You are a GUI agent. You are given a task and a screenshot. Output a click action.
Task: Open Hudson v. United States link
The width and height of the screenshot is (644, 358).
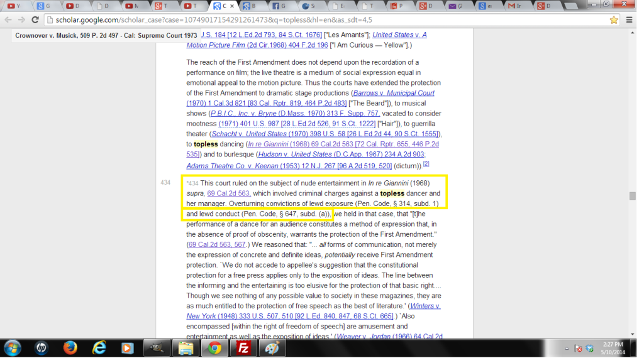(341, 154)
